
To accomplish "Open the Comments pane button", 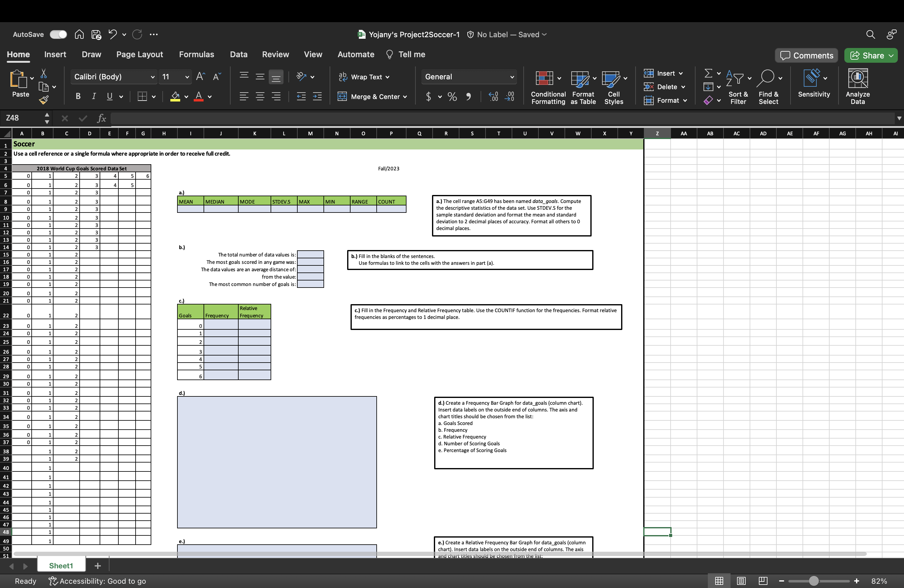I will (807, 55).
